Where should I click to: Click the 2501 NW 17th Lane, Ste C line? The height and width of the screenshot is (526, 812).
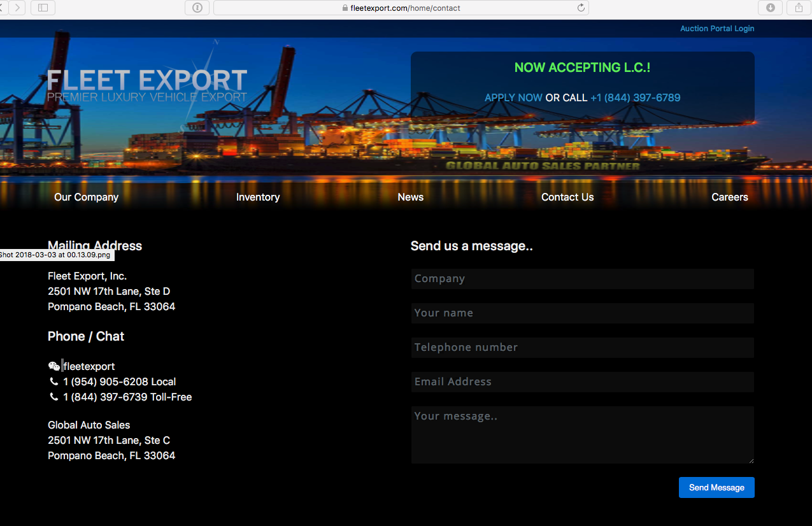click(109, 441)
